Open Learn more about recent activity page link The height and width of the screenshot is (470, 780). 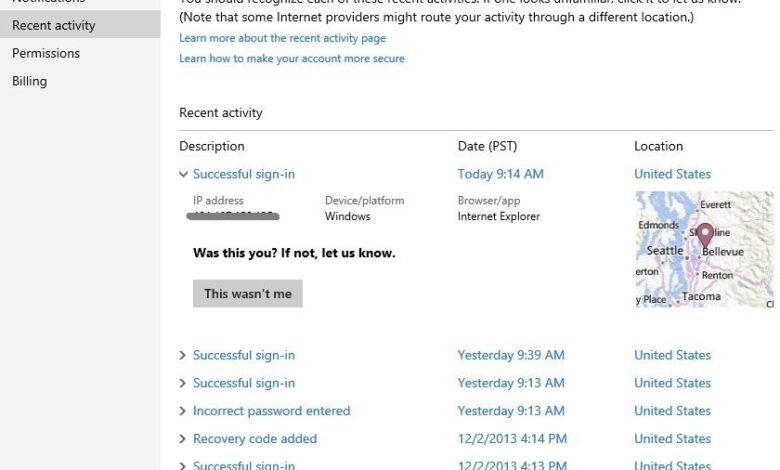(x=282, y=38)
